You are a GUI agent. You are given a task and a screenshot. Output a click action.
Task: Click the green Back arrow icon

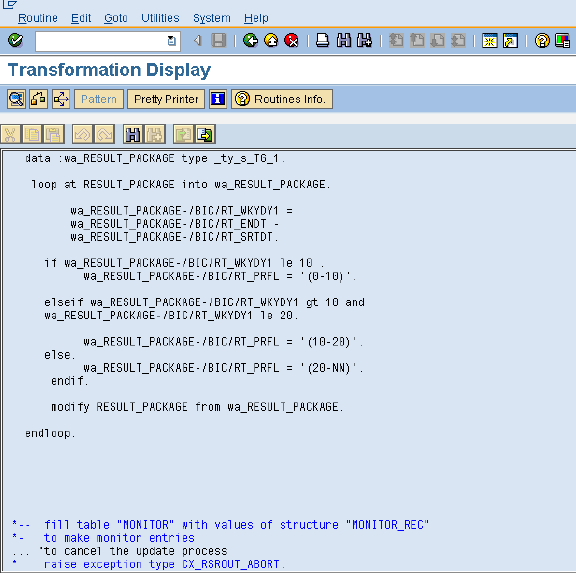[x=250, y=40]
